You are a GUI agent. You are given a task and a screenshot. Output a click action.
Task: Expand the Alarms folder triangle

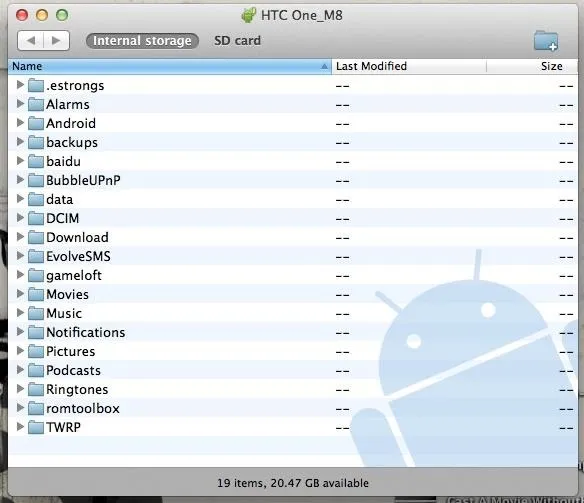20,104
